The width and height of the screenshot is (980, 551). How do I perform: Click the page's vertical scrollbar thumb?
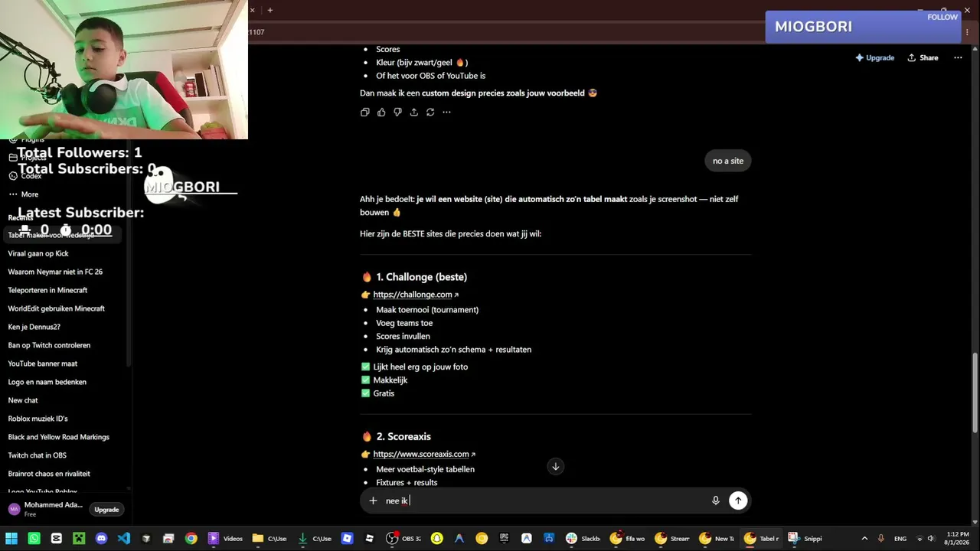975,394
